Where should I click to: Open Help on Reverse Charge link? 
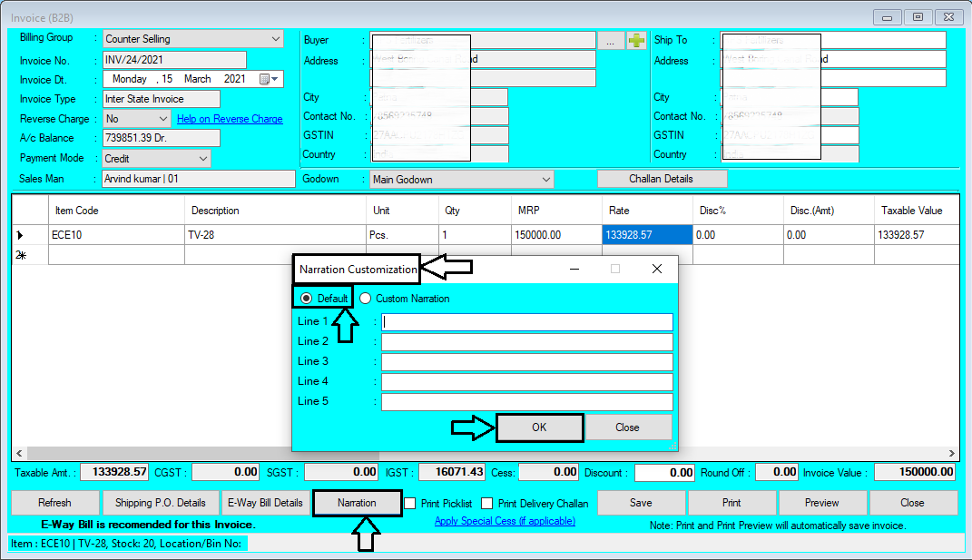tap(229, 118)
